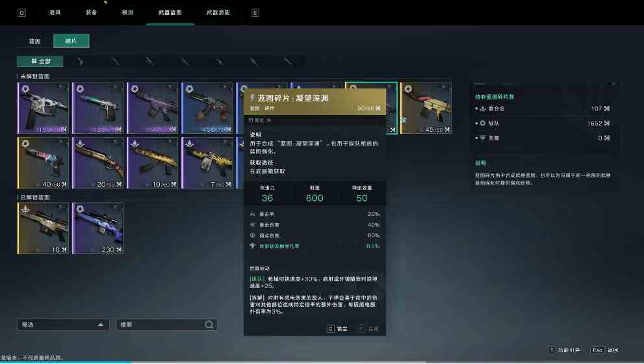Click the Q key icon left of 道具
This screenshot has width=644, height=364.
pos(21,13)
